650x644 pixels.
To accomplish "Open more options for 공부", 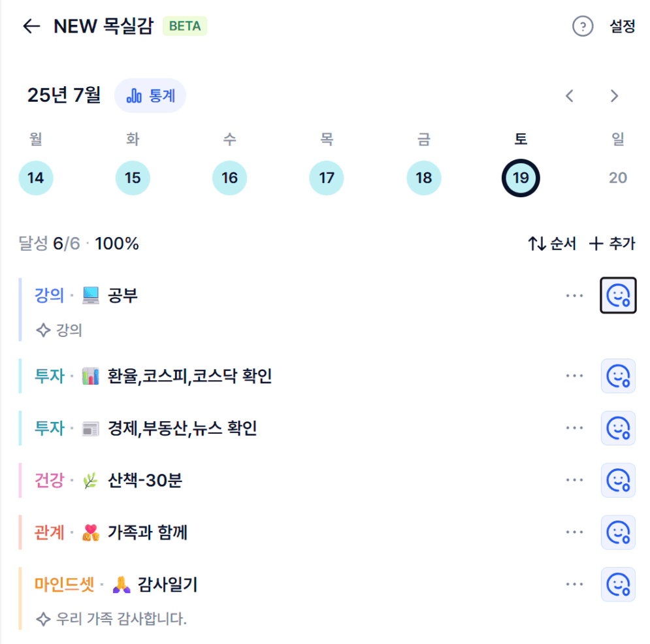I will point(575,295).
